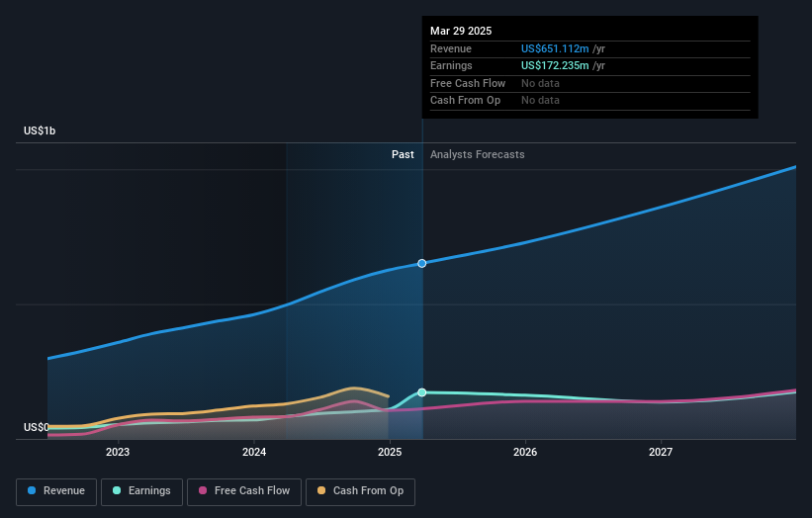Toggle the Earnings legend series
Image resolution: width=812 pixels, height=518 pixels.
(x=141, y=491)
